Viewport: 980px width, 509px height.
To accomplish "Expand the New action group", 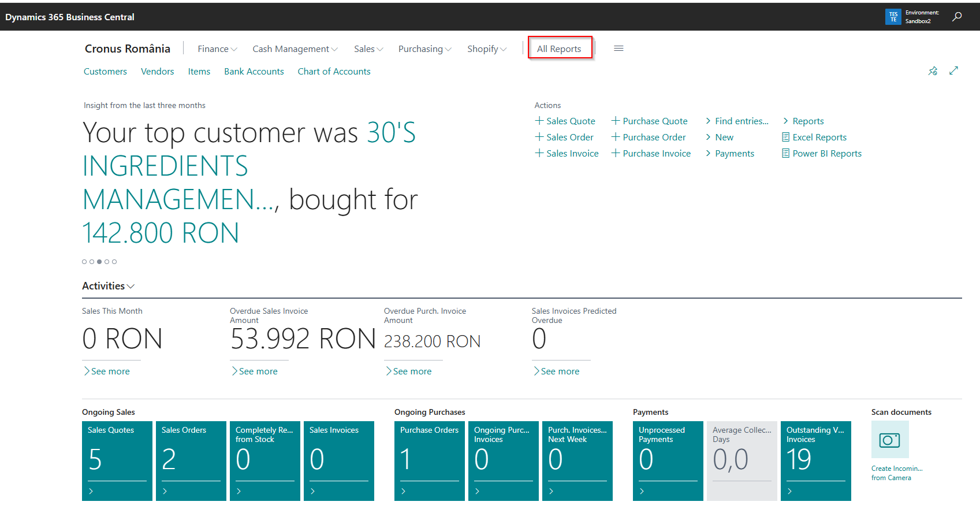I will [x=719, y=137].
